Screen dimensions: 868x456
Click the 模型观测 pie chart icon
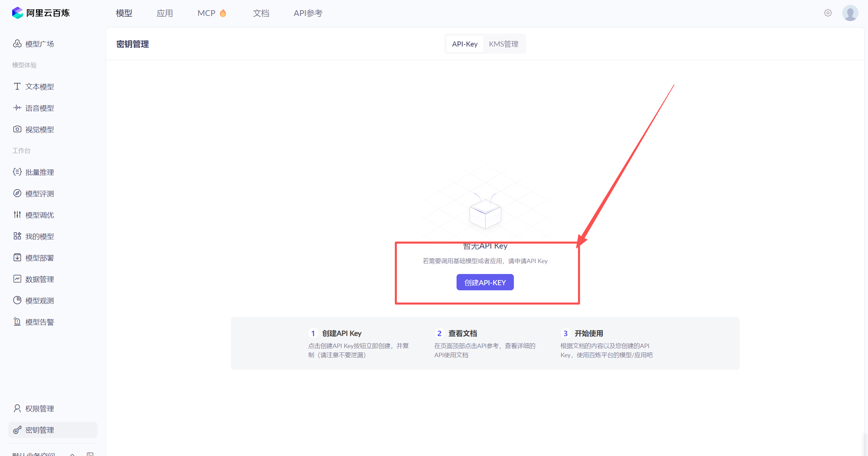pyautogui.click(x=17, y=300)
